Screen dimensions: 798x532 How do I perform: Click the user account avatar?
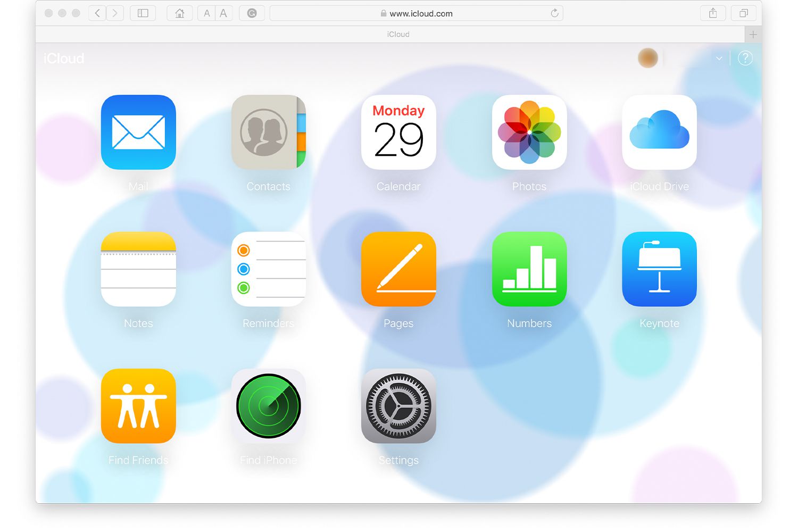point(648,58)
